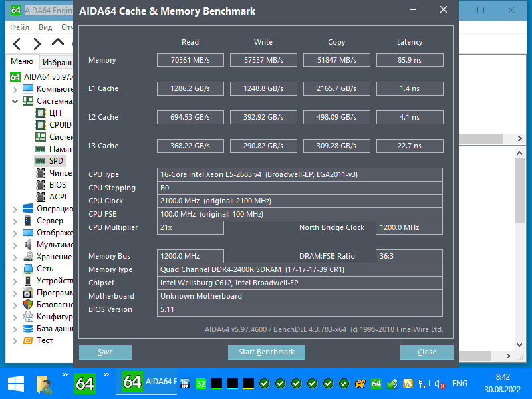Select the Память memory icon in the tree
Screen dimensions: 532x399
pyautogui.click(x=41, y=148)
